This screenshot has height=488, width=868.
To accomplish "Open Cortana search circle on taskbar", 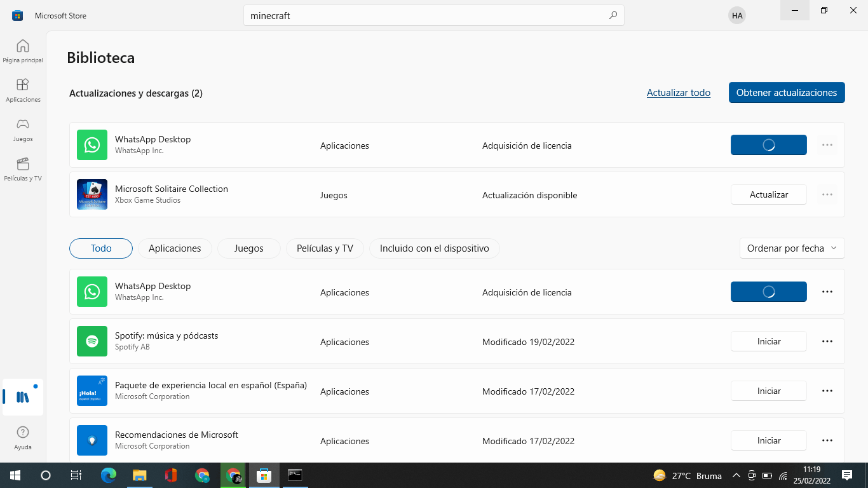I will [45, 475].
